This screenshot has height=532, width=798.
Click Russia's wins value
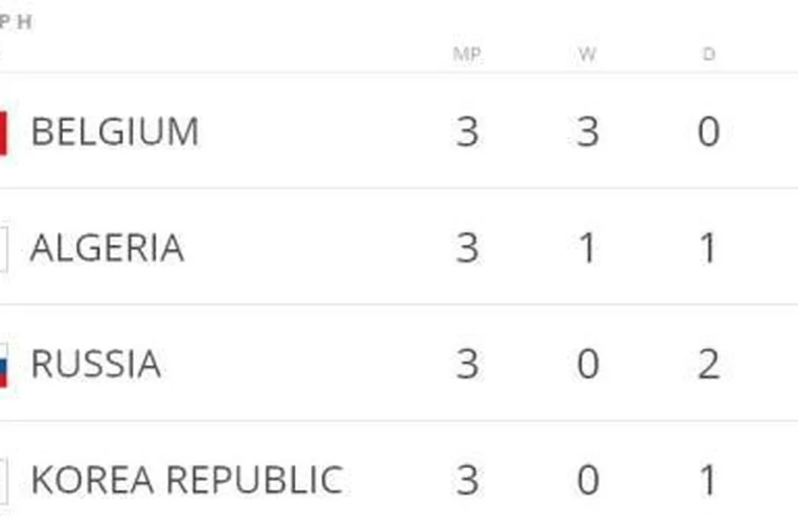pos(587,365)
